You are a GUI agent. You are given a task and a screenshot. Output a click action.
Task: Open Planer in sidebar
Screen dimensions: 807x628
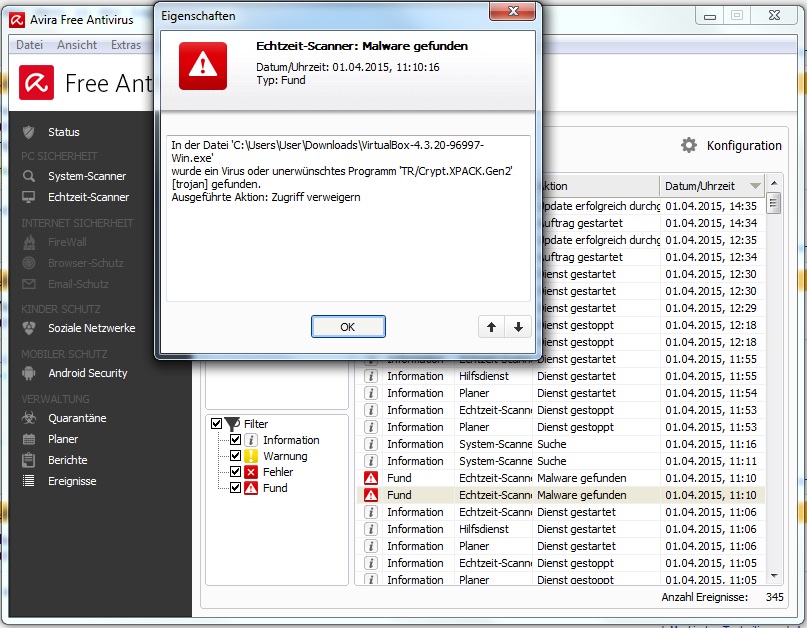point(63,439)
